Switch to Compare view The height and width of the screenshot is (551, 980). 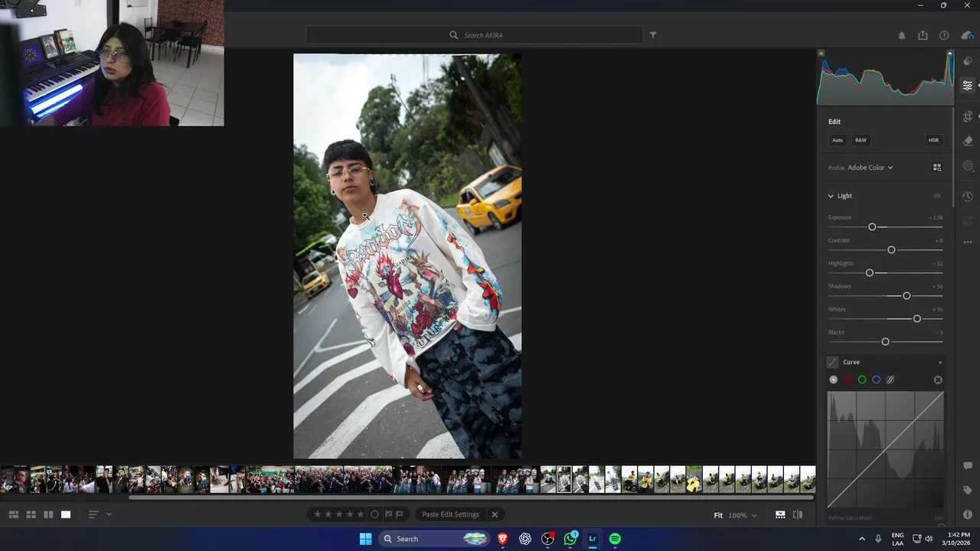48,514
